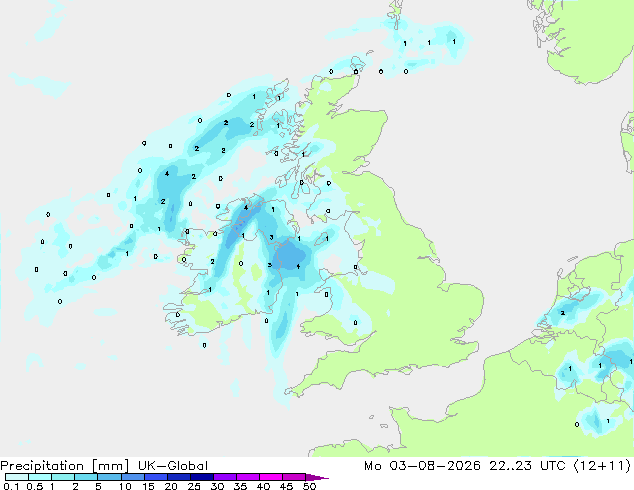Click the 15–20 mm legend swatch

coord(156,477)
